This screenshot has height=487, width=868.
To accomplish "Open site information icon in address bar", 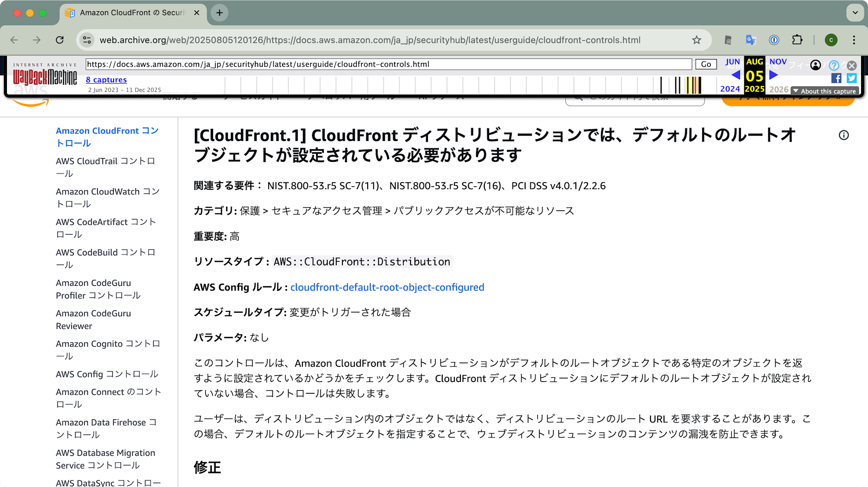I will pyautogui.click(x=87, y=40).
